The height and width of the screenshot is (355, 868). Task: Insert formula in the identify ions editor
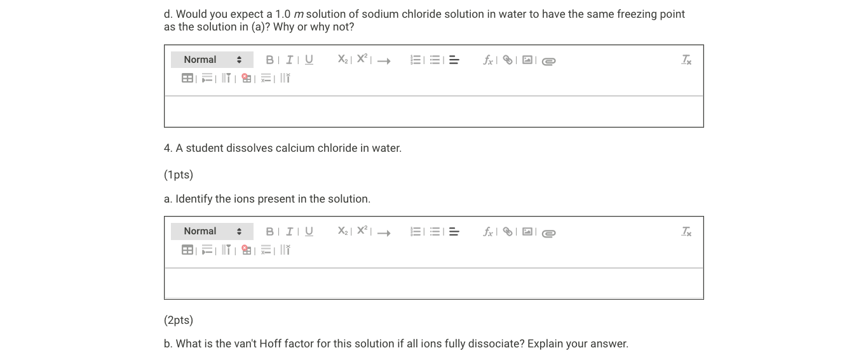pos(488,232)
